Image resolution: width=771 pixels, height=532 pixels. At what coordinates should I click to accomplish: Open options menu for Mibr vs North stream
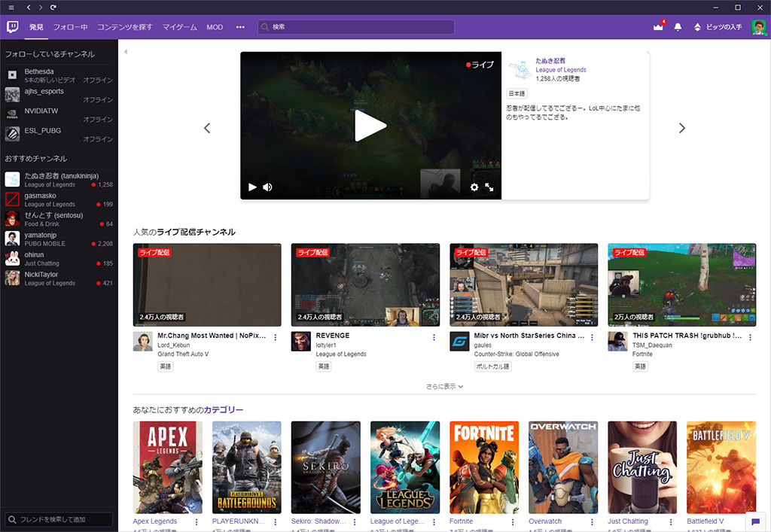point(592,337)
